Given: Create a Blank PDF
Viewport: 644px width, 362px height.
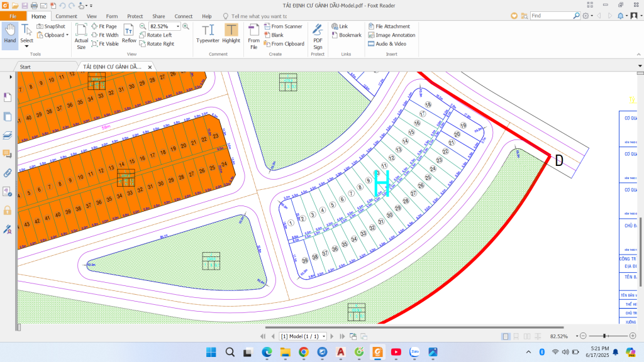Looking at the screenshot, I should [x=274, y=35].
